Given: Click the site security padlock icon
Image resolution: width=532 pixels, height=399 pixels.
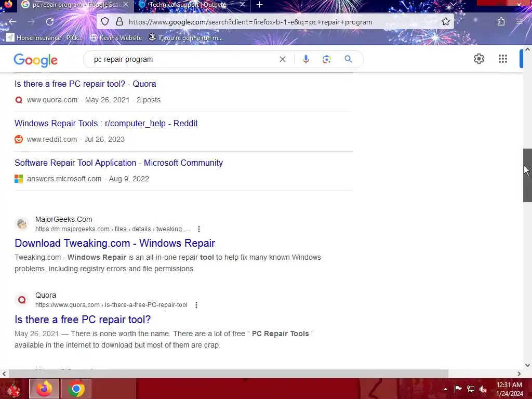Looking at the screenshot, I should (x=119, y=22).
